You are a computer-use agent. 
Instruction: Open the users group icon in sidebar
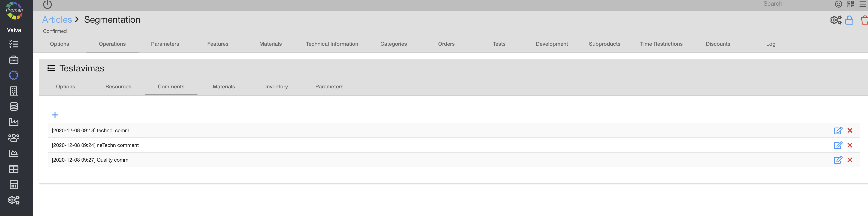(x=14, y=138)
